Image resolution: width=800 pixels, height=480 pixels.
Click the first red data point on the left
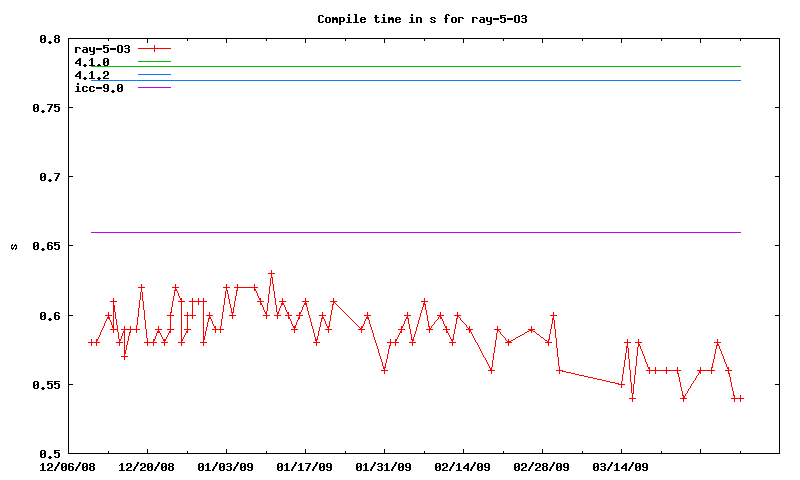(91, 342)
